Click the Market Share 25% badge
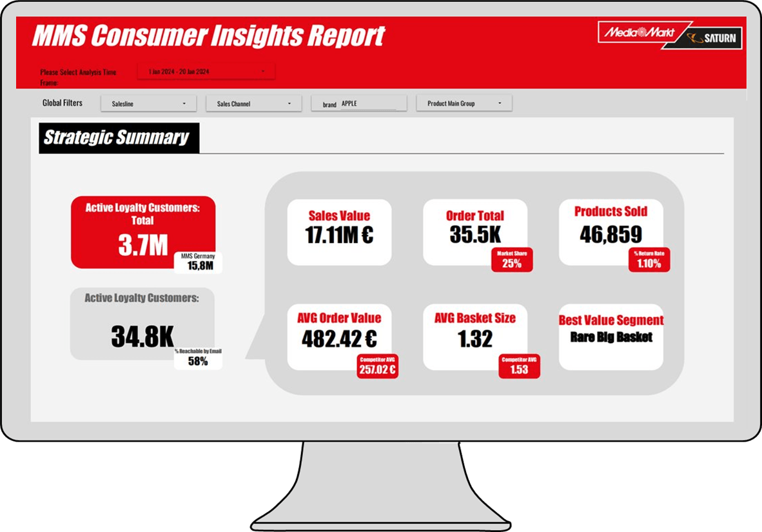762x532 pixels. 512,259
